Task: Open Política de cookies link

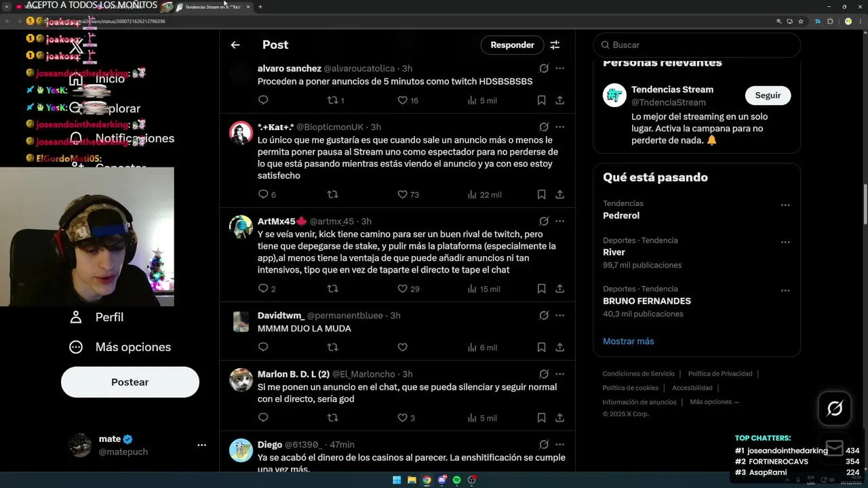Action: 631,388
